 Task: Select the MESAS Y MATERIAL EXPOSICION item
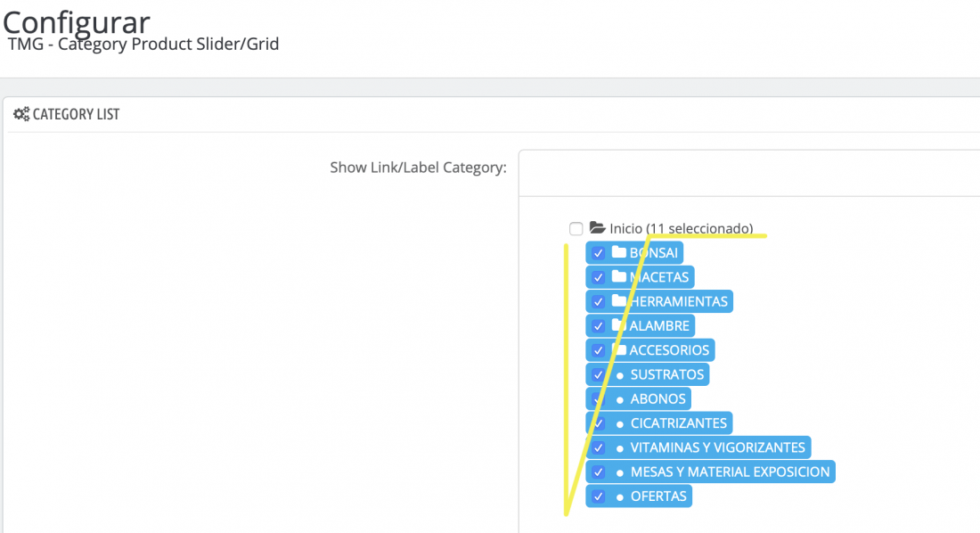(730, 471)
